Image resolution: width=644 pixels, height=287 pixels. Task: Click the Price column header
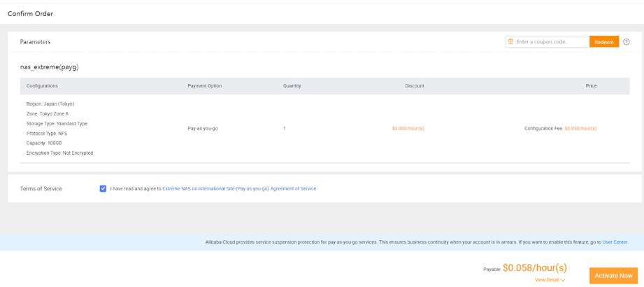(591, 86)
